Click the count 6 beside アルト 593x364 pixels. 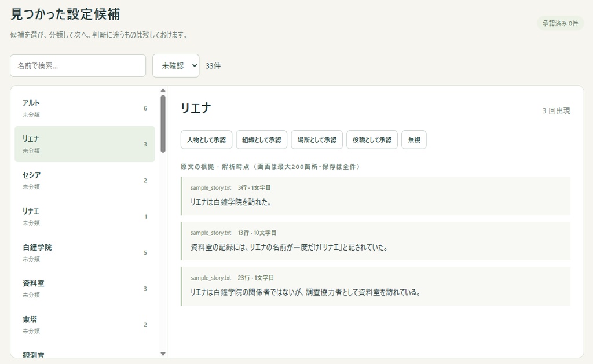(145, 108)
